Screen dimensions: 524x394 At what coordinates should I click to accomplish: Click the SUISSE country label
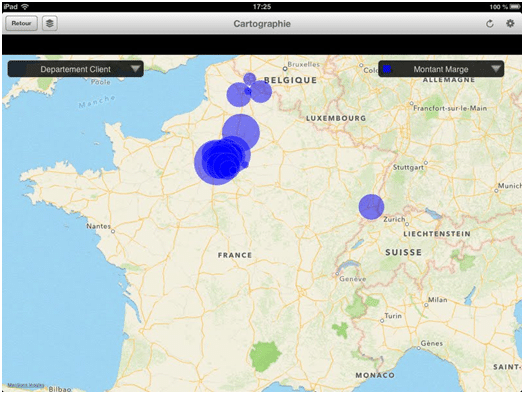pos(403,252)
